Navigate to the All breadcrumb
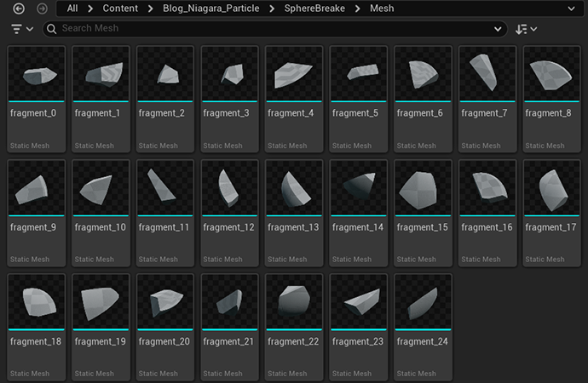This screenshot has height=383, width=588. (x=72, y=9)
